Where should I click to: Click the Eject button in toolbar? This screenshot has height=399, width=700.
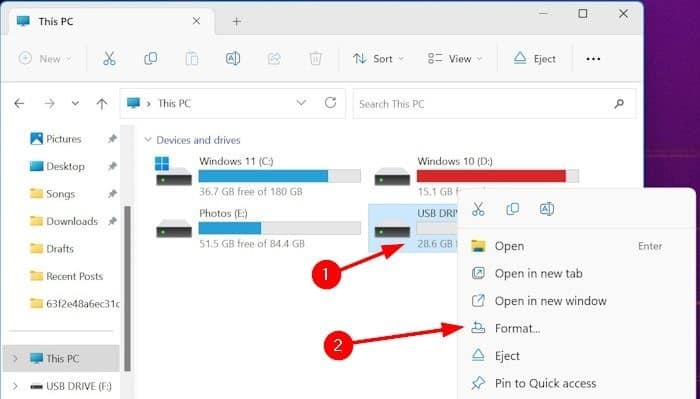[x=534, y=58]
